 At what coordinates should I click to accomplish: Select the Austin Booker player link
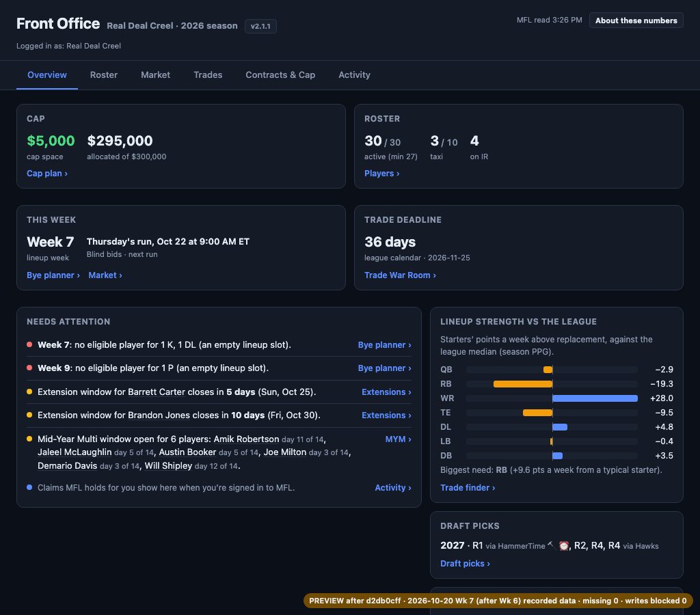coord(187,452)
